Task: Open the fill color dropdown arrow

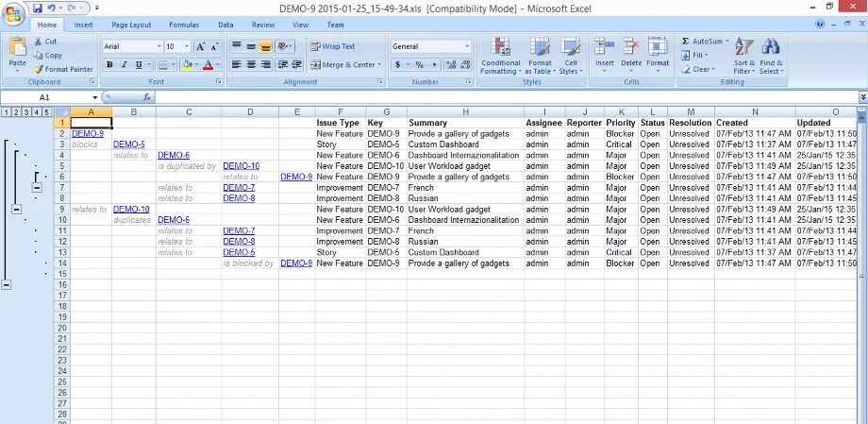Action: 196,65
